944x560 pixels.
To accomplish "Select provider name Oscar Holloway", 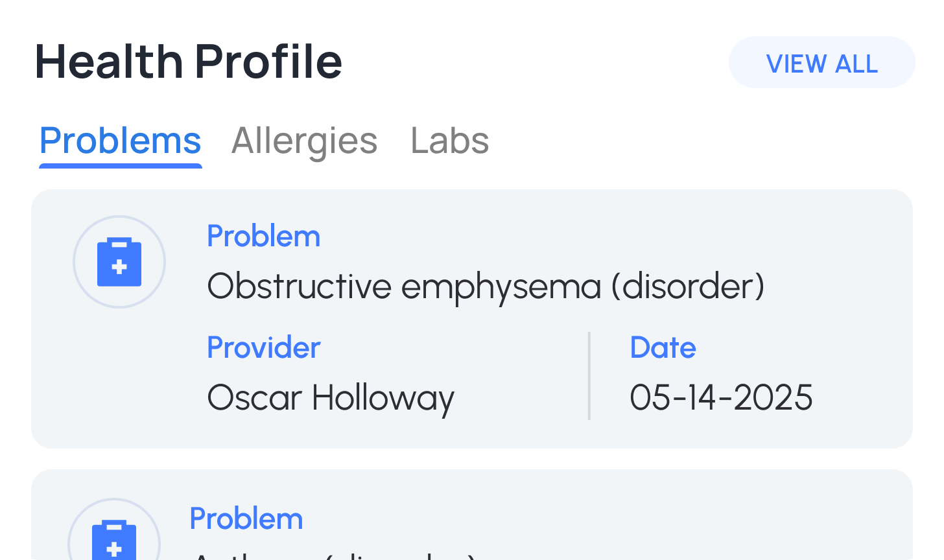I will [331, 397].
